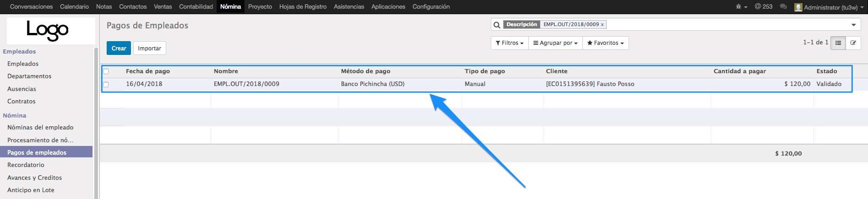Viewport: 868px width, 199px height.
Task: Open the Contactos menu
Action: coord(133,7)
